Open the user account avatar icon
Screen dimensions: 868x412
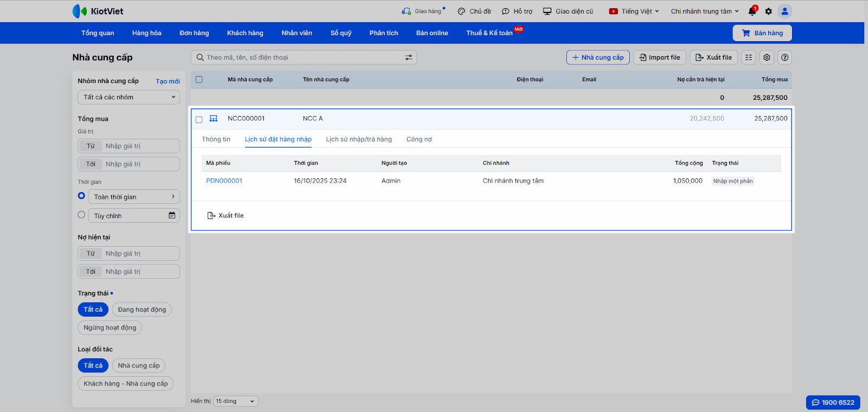click(784, 11)
